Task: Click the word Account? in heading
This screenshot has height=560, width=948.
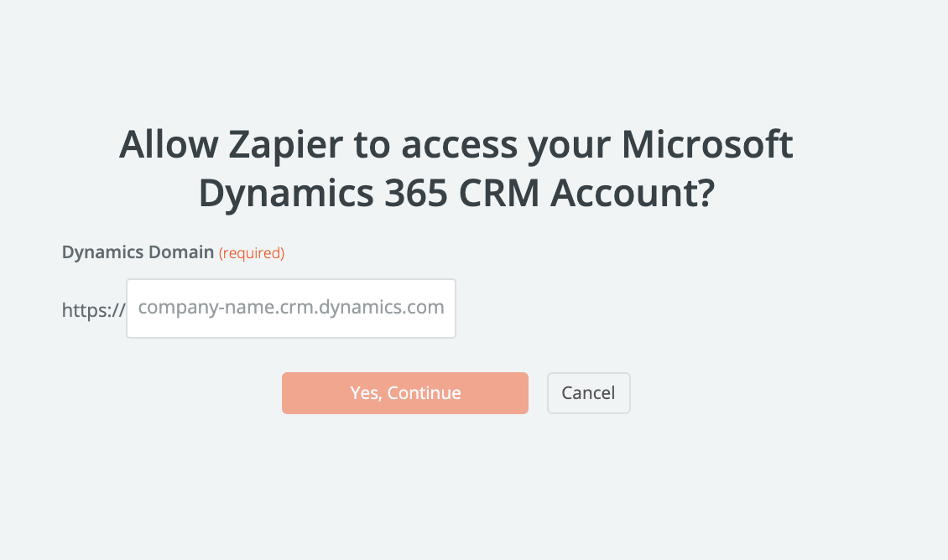Action: click(x=633, y=193)
